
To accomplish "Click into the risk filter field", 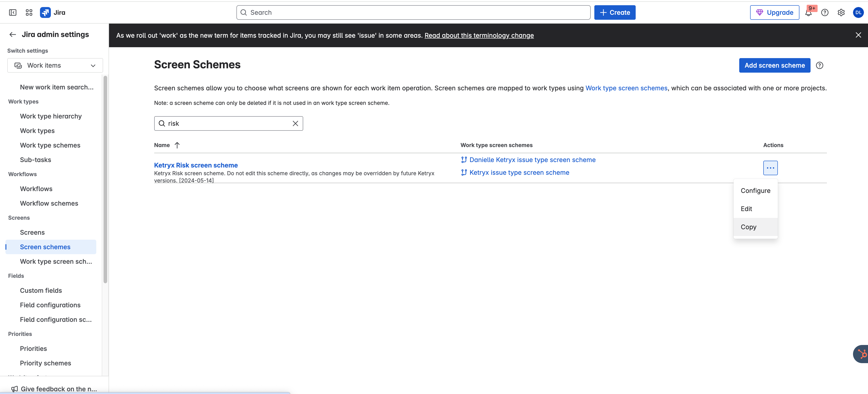I will 228,124.
